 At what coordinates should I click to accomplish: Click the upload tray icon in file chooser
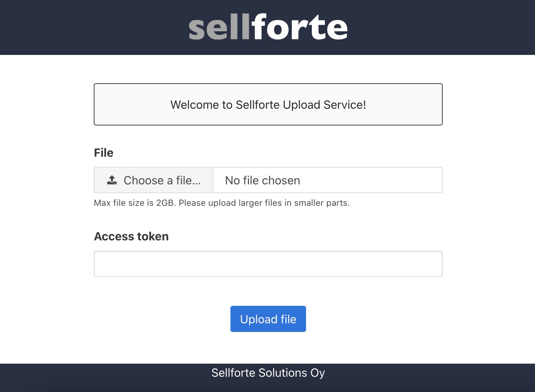(x=112, y=180)
